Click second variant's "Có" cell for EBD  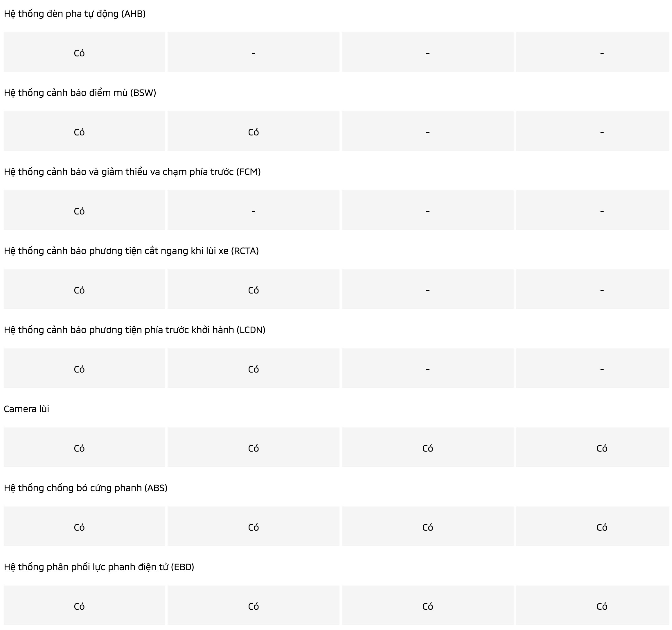(x=253, y=606)
